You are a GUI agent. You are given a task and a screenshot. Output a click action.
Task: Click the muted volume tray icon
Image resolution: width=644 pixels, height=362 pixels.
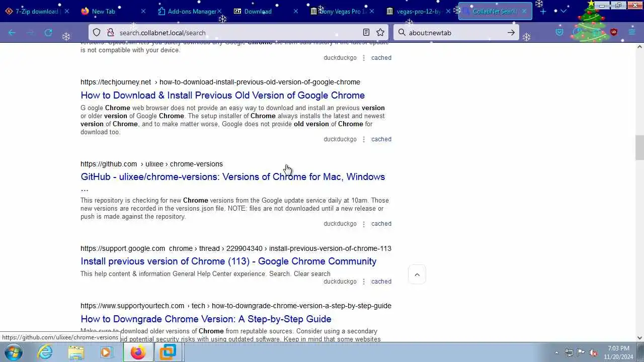[593, 353]
